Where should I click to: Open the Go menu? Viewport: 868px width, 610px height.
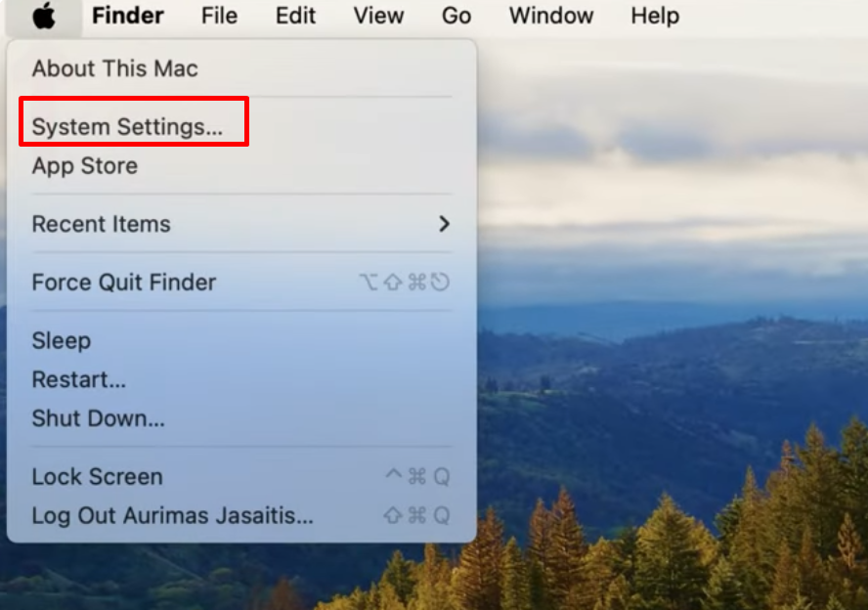pos(456,16)
